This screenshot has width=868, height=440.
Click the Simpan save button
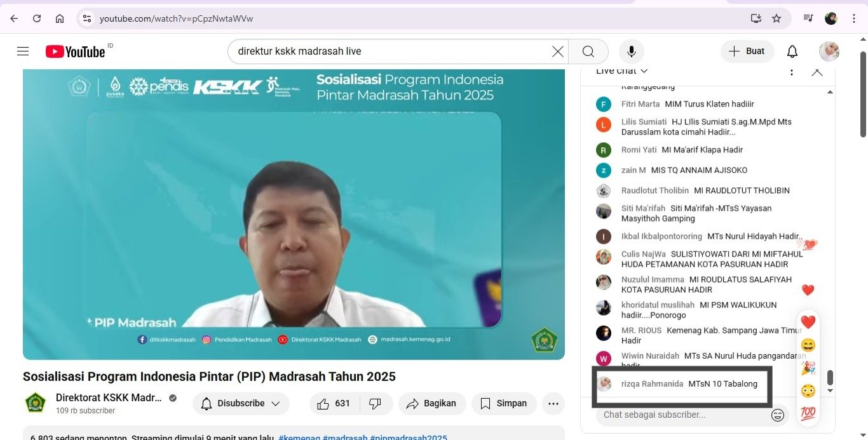503,404
